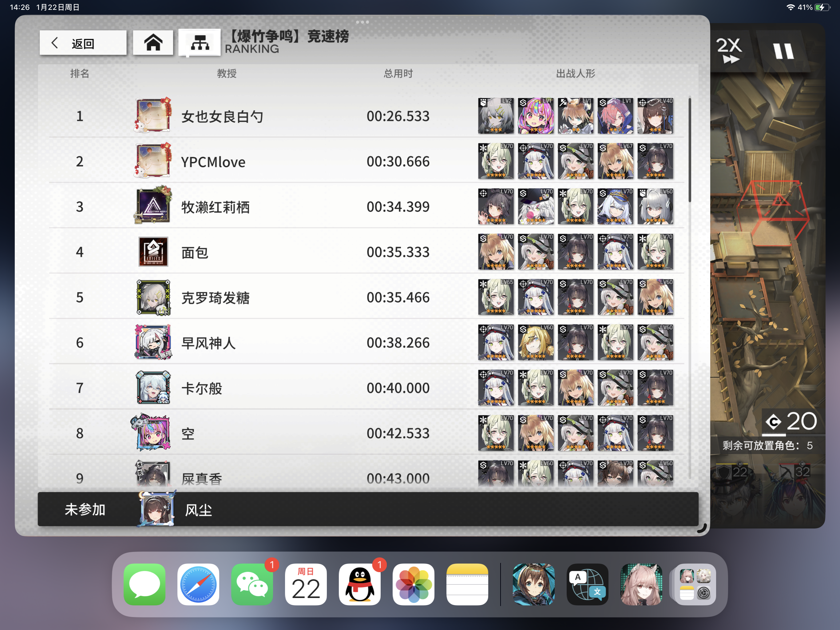Select LV40 doll in rank 1 row
840x630 pixels.
point(655,116)
